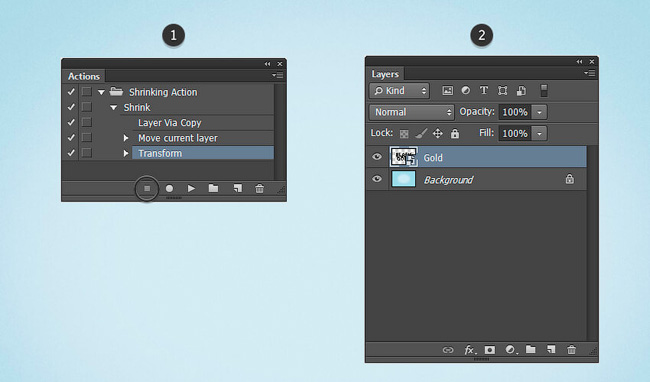Toggle the Move current layer checkmark
This screenshot has height=382, width=650.
[x=71, y=138]
